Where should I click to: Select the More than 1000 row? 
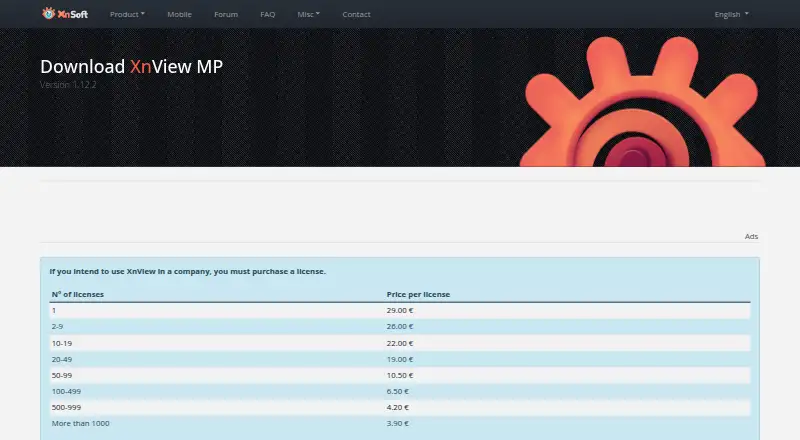pyautogui.click(x=400, y=423)
